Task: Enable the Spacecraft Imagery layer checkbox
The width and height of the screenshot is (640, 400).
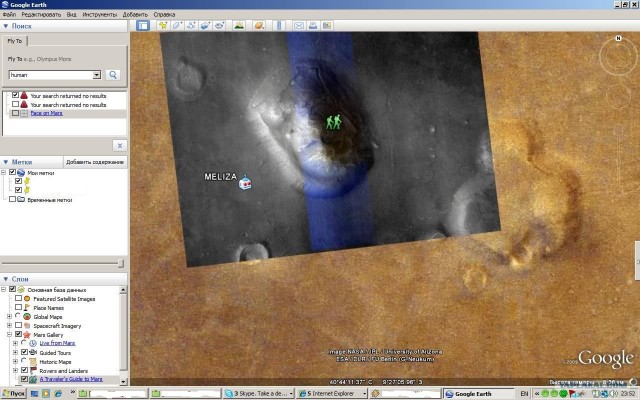Action: tap(18, 325)
